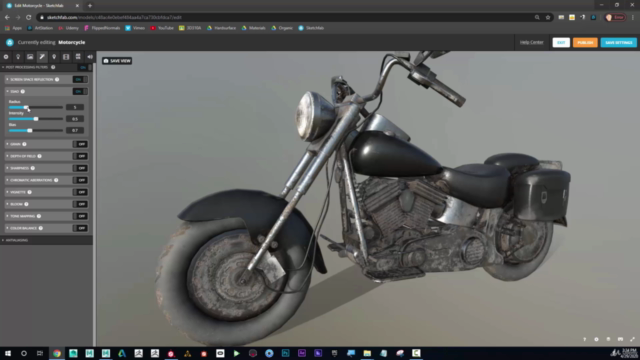Screen dimensions: 640x360
Task: Click the orange Publish button
Action: (585, 42)
